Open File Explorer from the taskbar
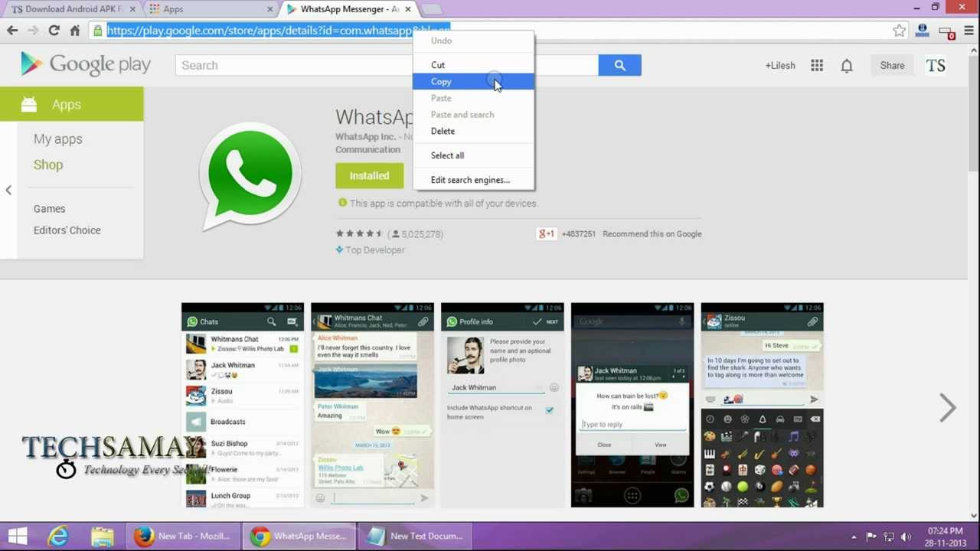980x551 pixels. tap(102, 536)
